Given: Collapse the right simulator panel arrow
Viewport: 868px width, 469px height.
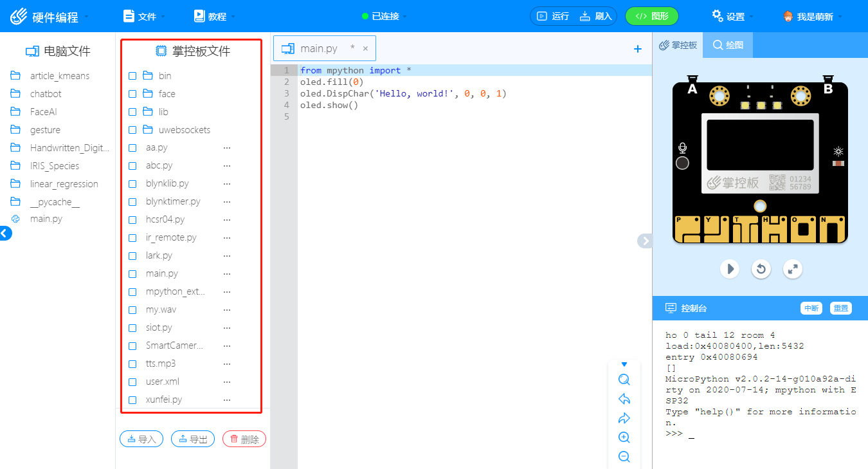Looking at the screenshot, I should tap(645, 241).
